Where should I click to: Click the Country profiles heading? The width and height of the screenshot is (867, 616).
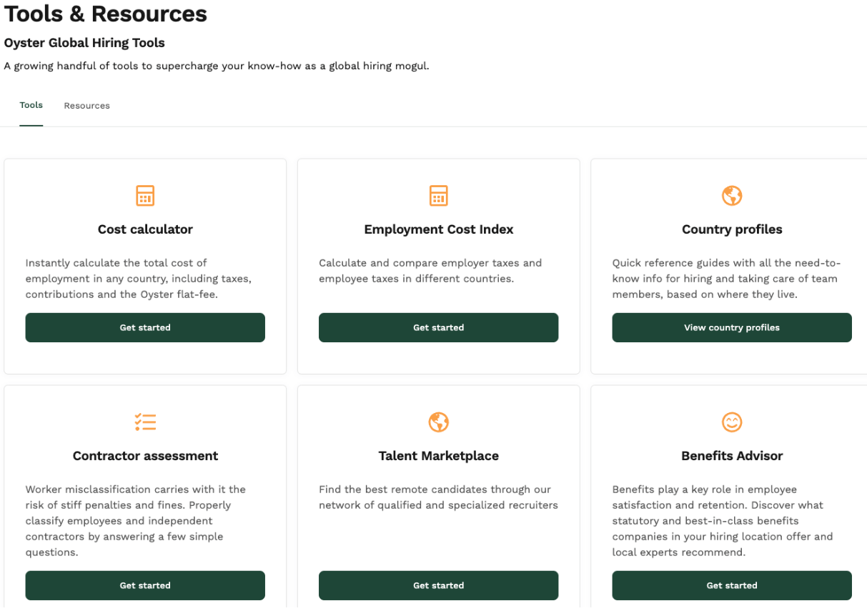731,229
